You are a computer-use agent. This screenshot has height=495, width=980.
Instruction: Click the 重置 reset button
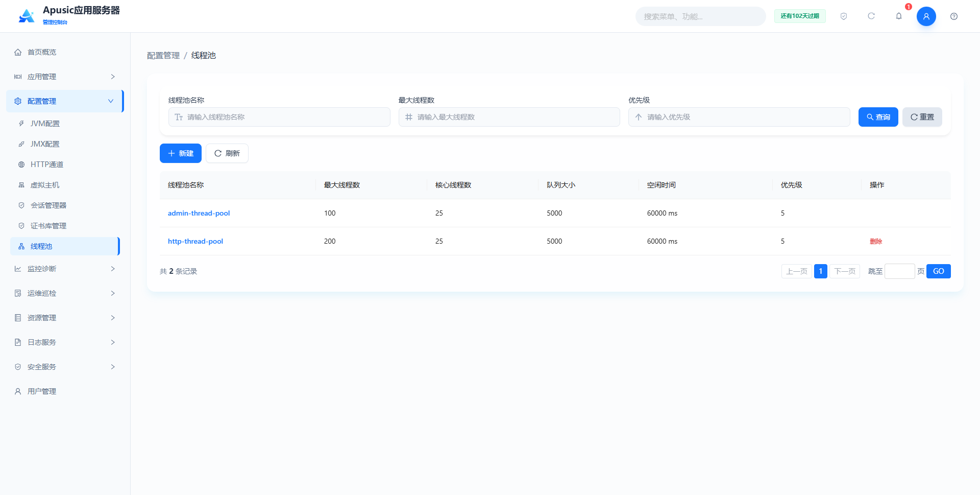click(x=922, y=117)
